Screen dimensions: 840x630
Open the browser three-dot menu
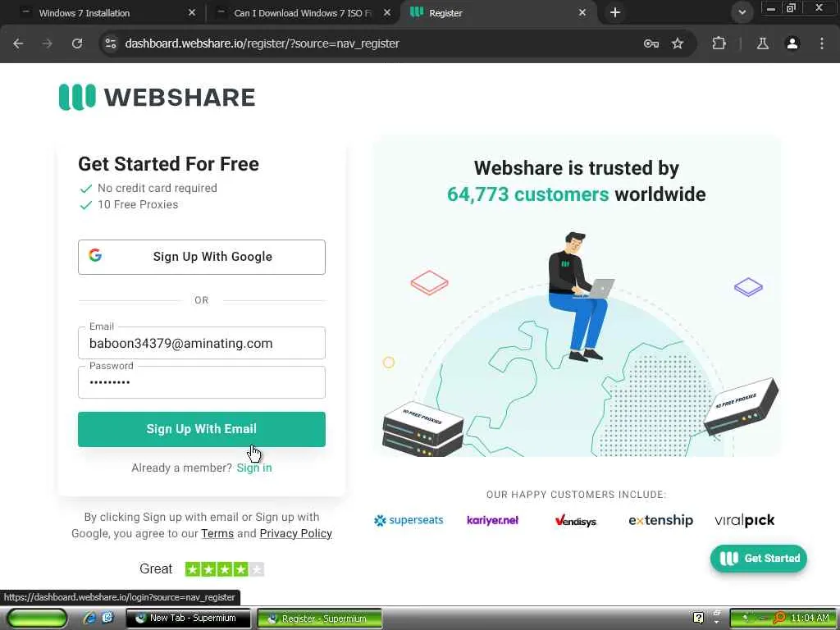coord(822,43)
